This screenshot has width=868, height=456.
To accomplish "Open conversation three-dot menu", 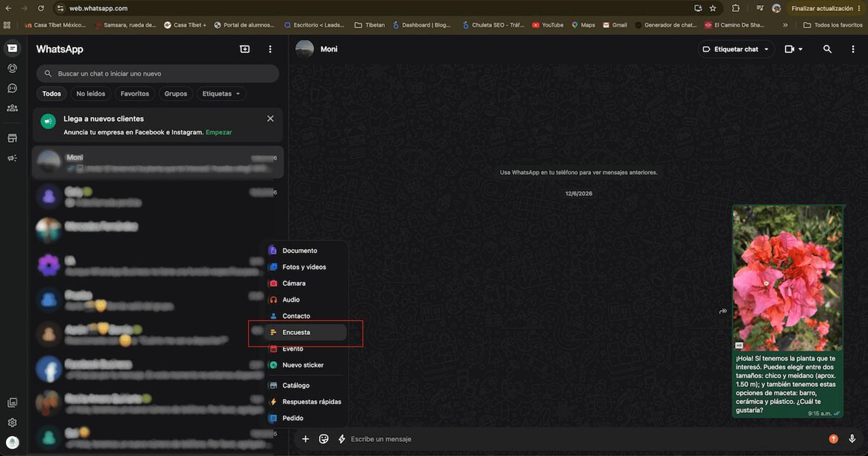I will point(853,49).
